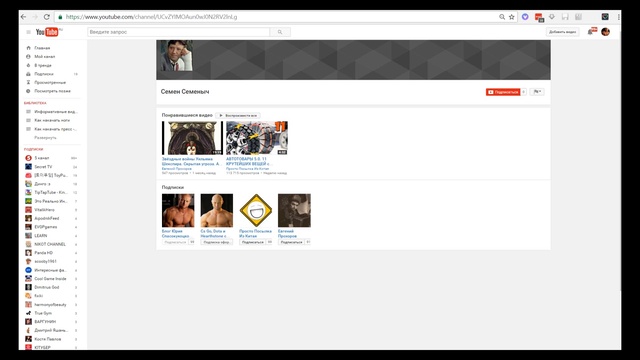Click the search magnifier button
This screenshot has height=360, width=640.
click(x=280, y=32)
